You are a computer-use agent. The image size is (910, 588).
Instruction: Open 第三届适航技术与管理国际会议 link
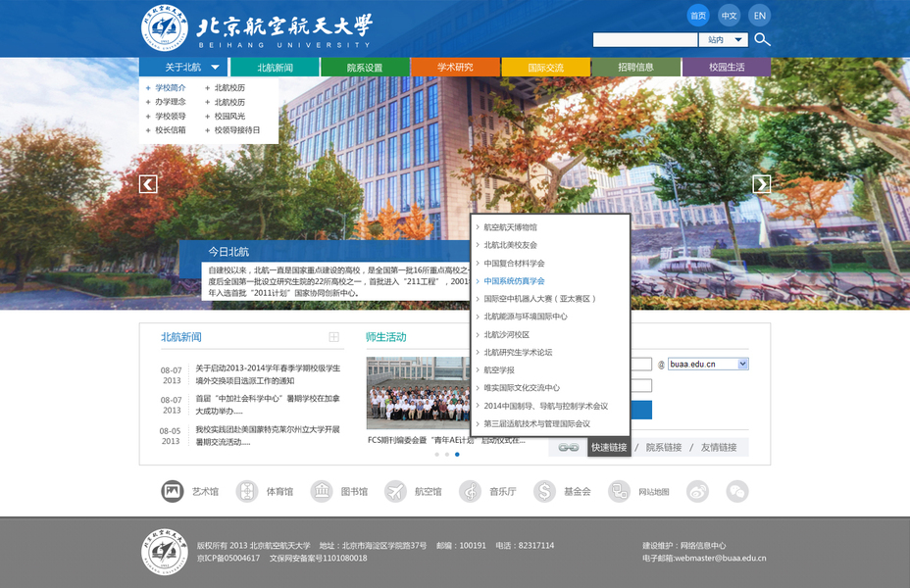point(536,424)
